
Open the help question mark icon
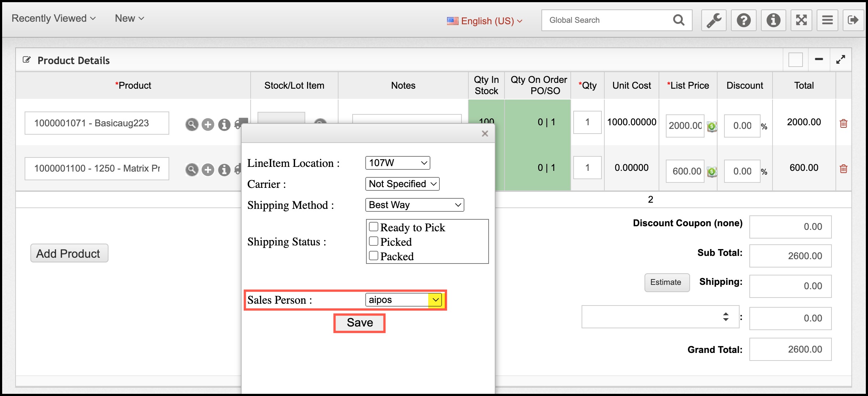coord(744,20)
